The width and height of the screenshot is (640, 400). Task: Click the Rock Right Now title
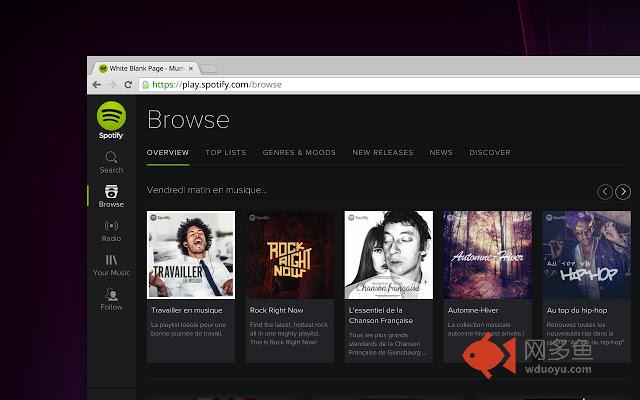(276, 310)
